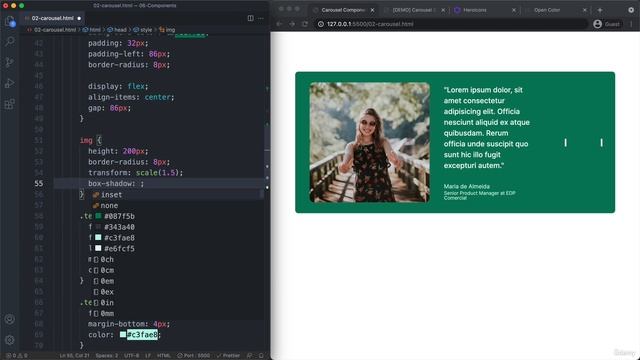
Task: Close the [DEMO] Carousel browser tab
Action: pyautogui.click(x=443, y=10)
